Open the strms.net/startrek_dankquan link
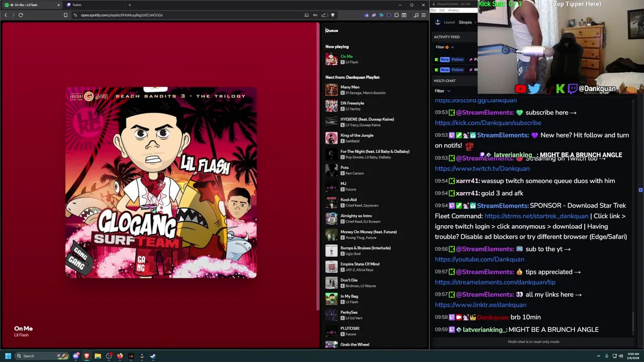This screenshot has width=644, height=362. (536, 216)
